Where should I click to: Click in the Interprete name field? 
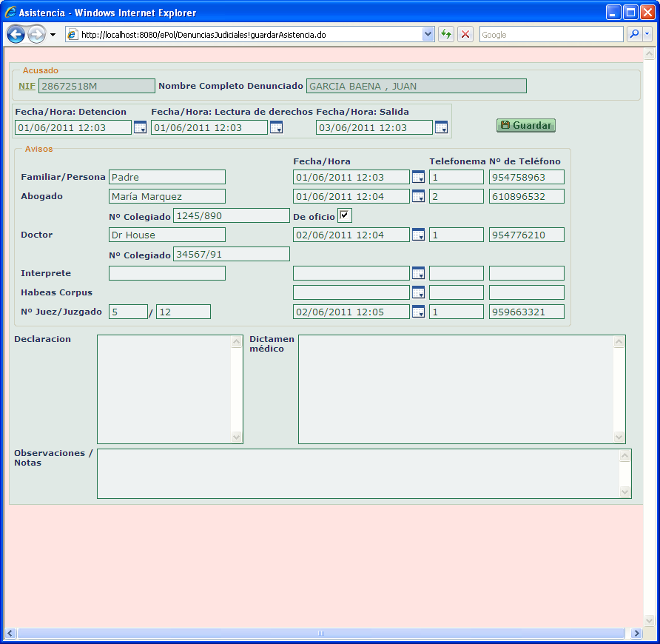(166, 273)
